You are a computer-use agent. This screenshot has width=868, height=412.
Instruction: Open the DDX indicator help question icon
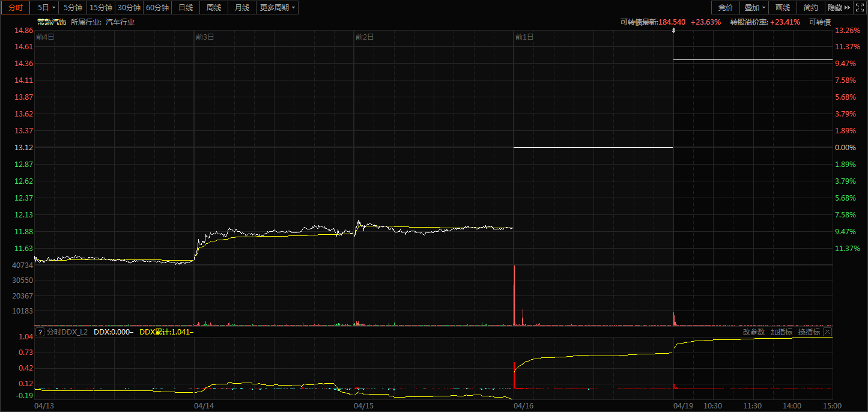pos(40,332)
